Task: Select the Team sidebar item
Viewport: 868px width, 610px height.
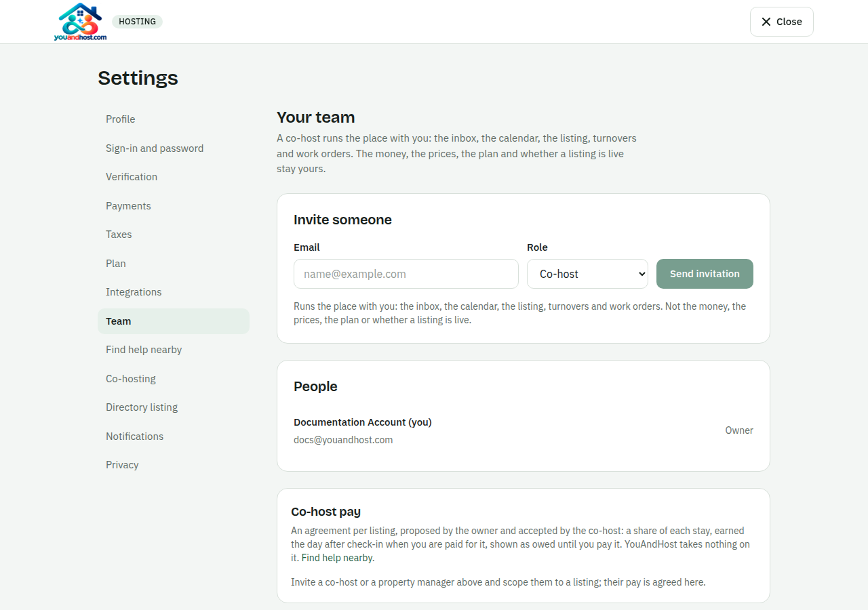Action: coord(174,321)
